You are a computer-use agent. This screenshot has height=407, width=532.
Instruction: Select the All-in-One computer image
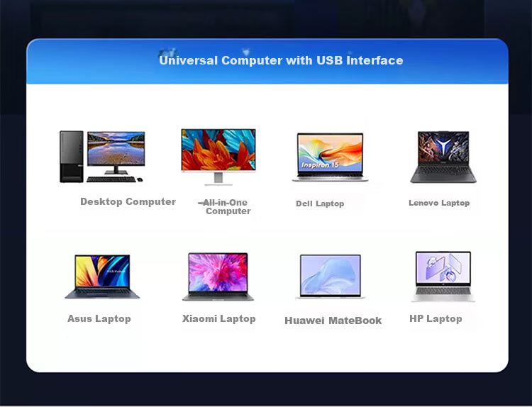[218, 157]
